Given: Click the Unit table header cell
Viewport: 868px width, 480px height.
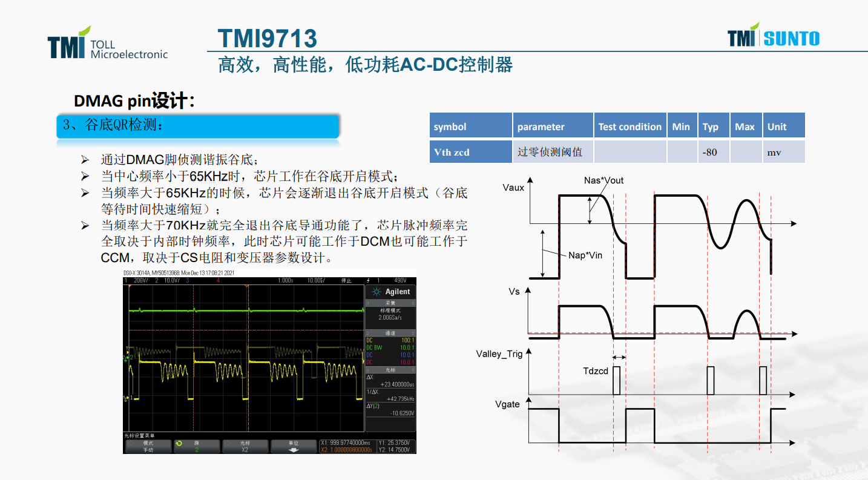Looking at the screenshot, I should [x=784, y=126].
